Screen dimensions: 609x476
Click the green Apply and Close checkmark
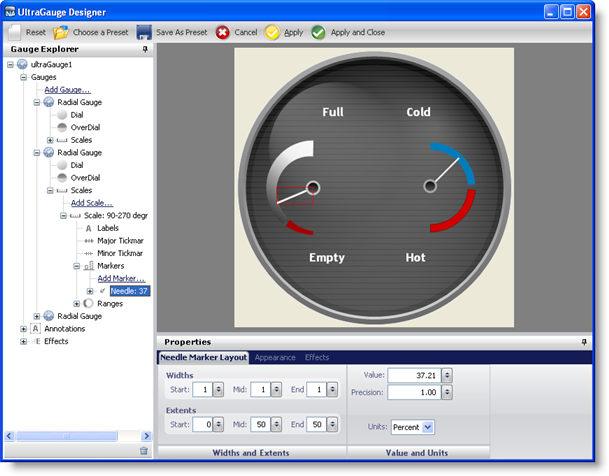coord(318,32)
